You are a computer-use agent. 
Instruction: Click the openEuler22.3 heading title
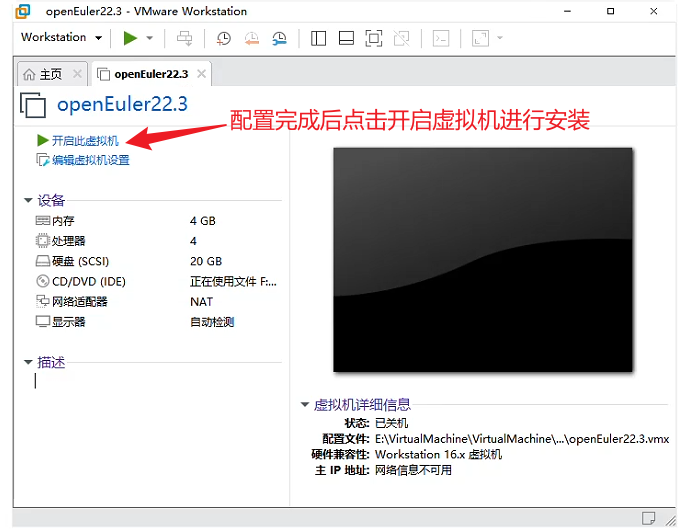[122, 104]
